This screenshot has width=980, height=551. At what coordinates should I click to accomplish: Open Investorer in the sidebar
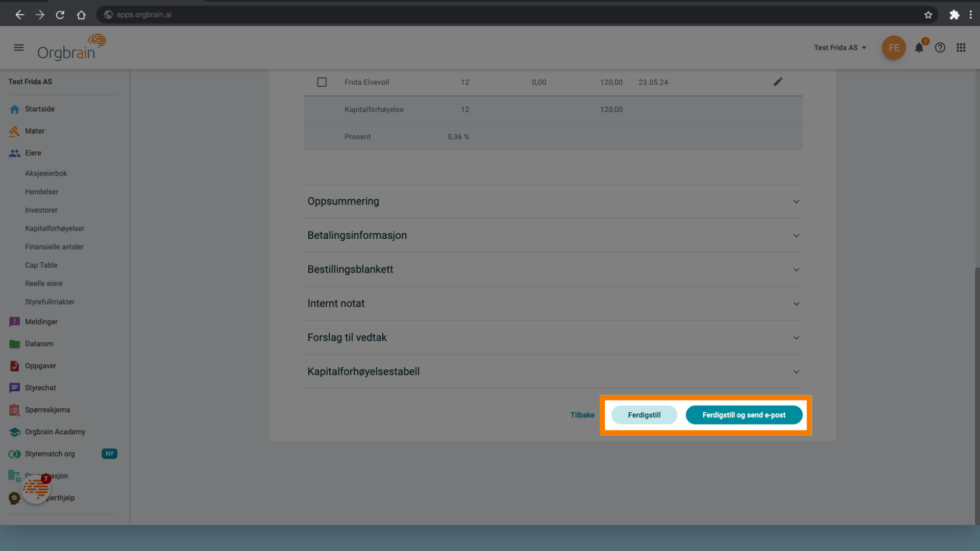(41, 210)
